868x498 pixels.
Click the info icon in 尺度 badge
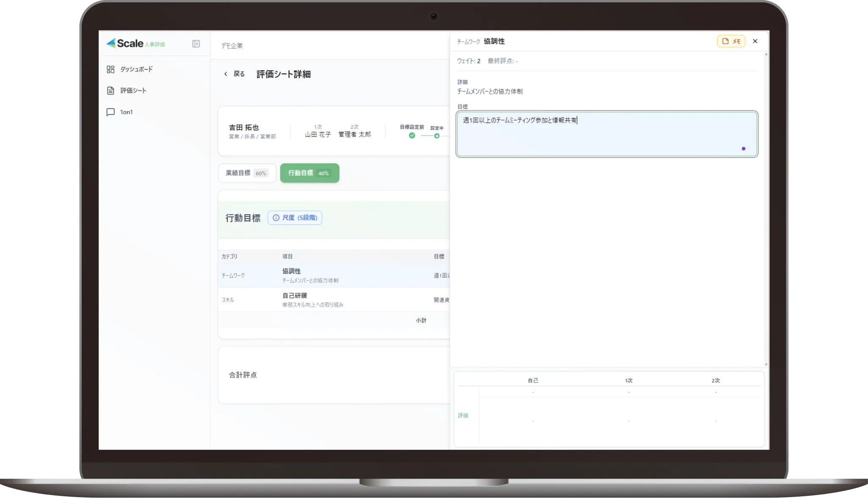tap(276, 218)
